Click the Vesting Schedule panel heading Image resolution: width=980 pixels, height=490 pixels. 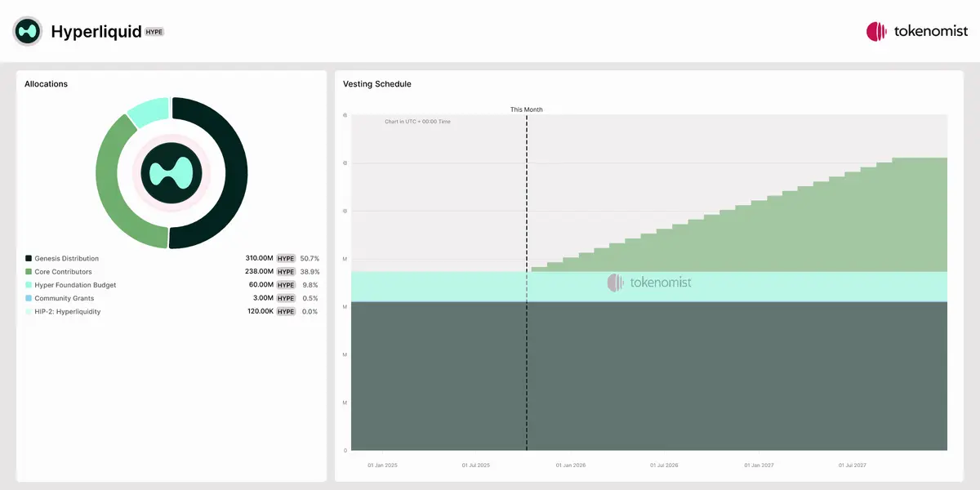(x=376, y=84)
